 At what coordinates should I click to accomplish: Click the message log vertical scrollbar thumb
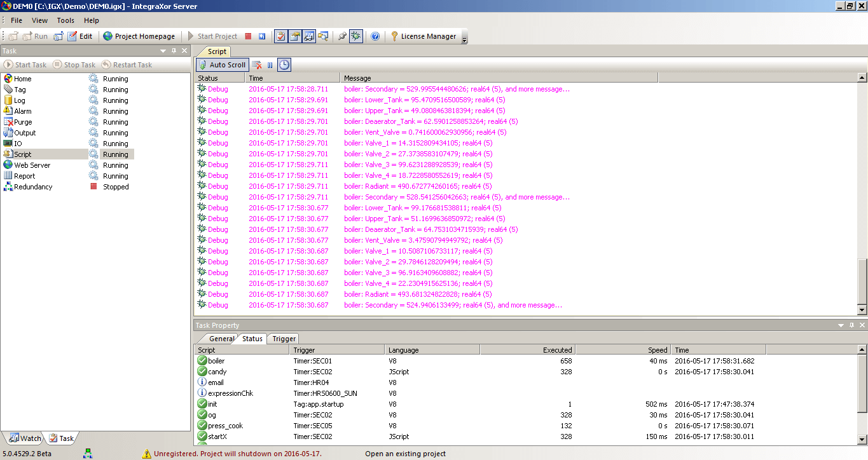coord(862,281)
